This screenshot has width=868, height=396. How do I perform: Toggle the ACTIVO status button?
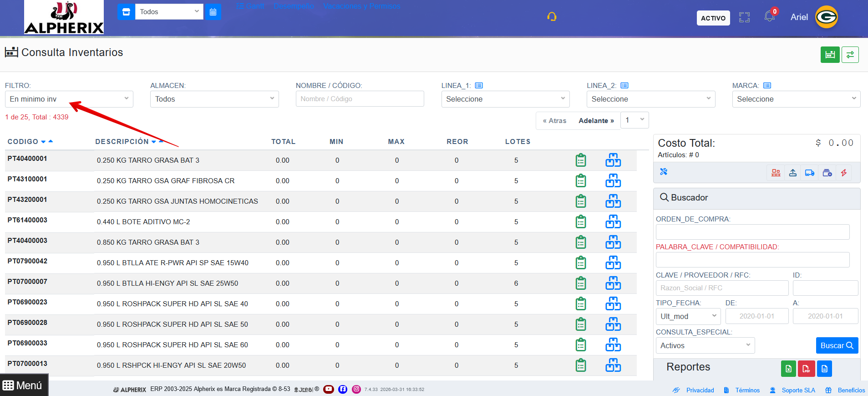[x=713, y=18]
